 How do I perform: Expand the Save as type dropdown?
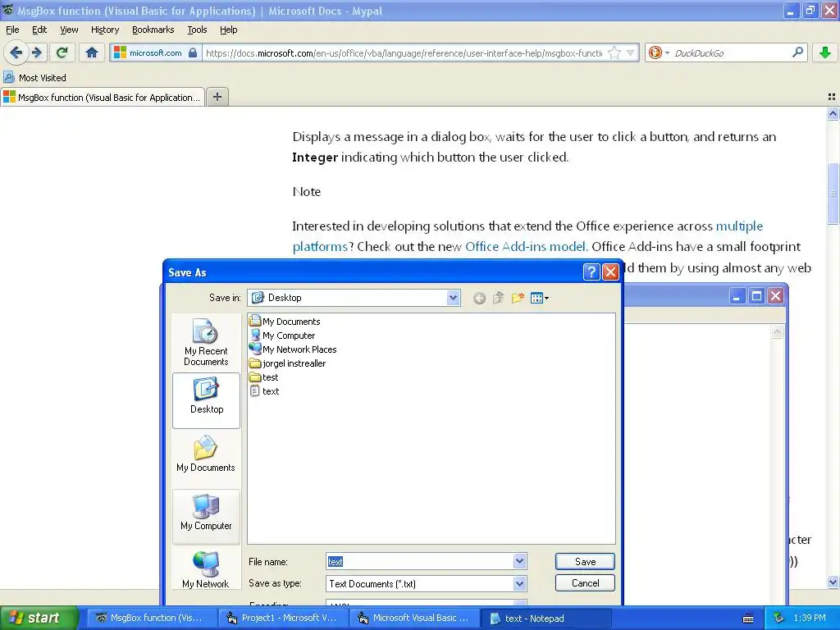(519, 583)
